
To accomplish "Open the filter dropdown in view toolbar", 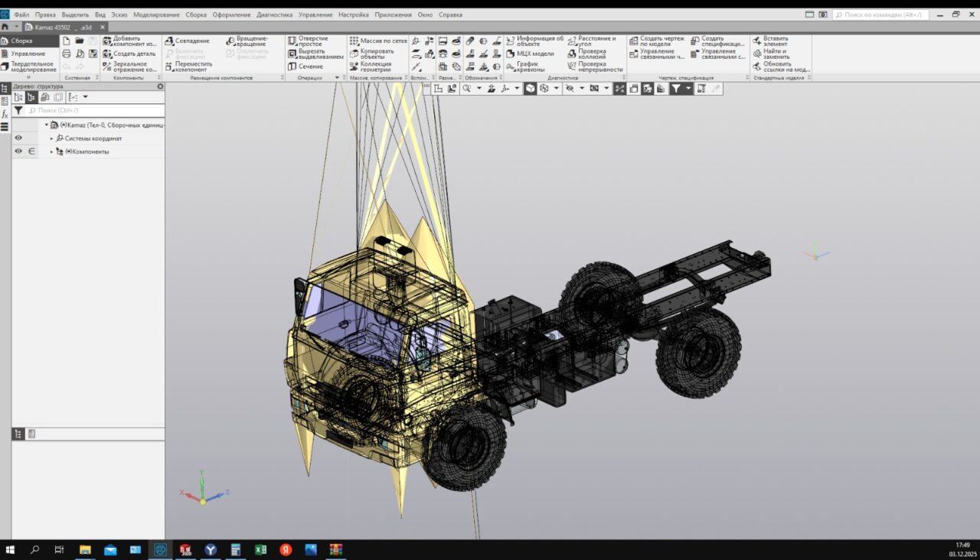I will point(688,89).
